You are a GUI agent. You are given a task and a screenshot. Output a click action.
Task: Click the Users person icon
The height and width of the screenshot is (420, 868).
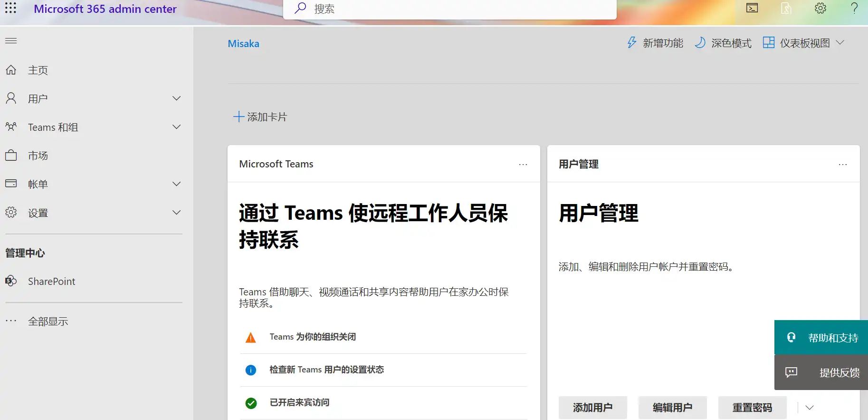coord(11,98)
